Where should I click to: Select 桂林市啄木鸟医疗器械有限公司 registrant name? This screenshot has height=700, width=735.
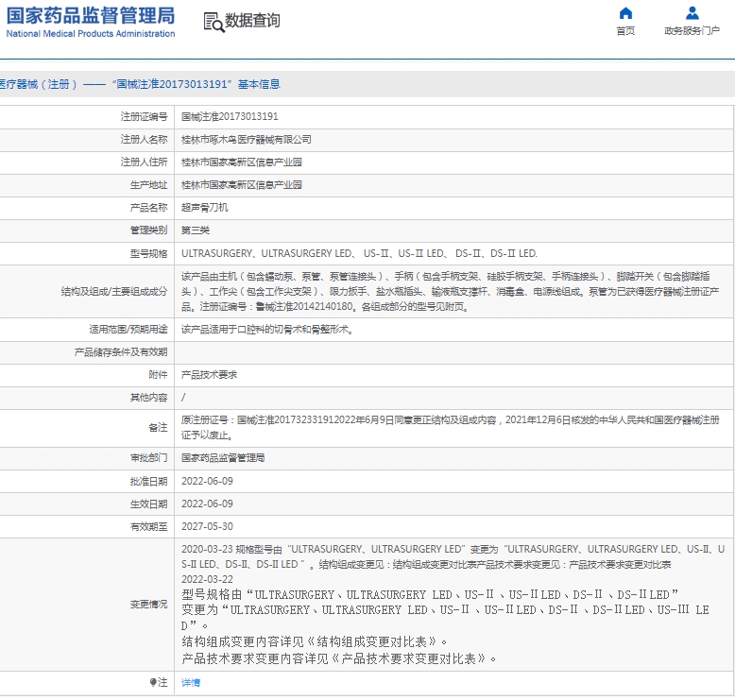click(246, 140)
